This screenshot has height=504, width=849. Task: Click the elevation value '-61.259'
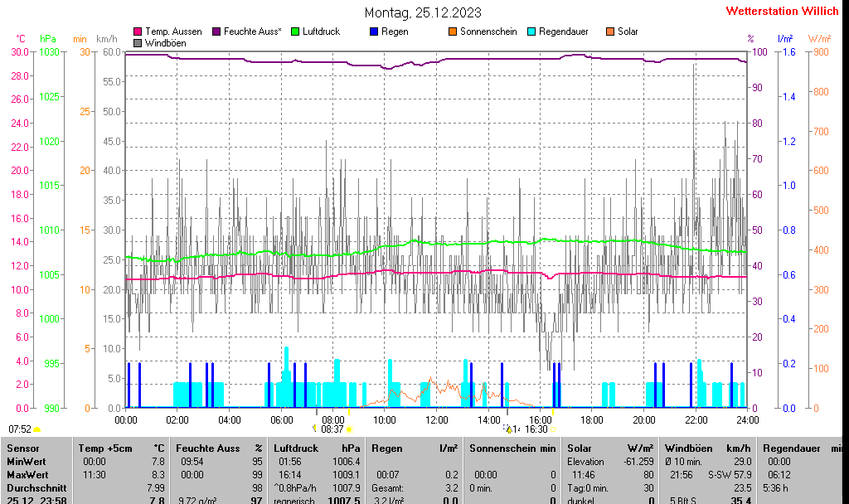click(x=639, y=462)
